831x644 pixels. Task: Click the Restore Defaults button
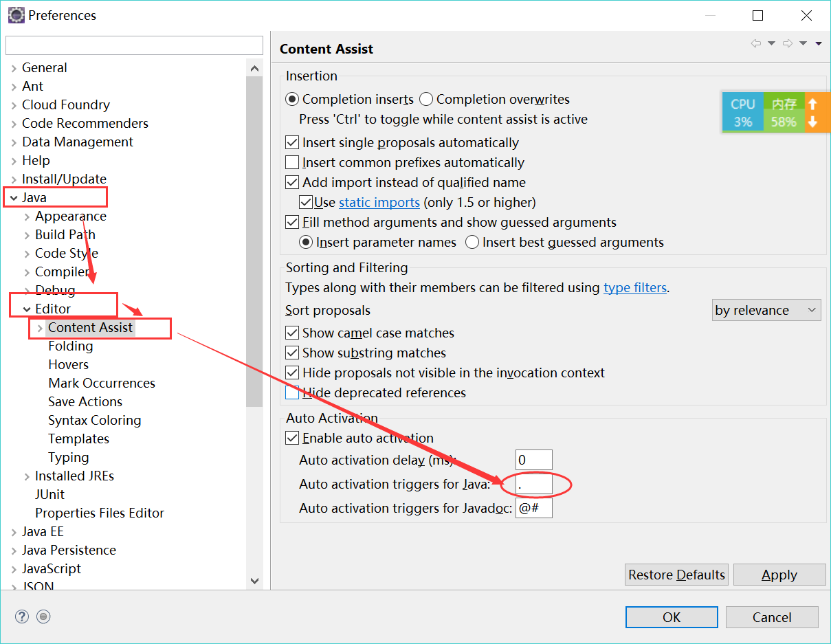click(676, 575)
